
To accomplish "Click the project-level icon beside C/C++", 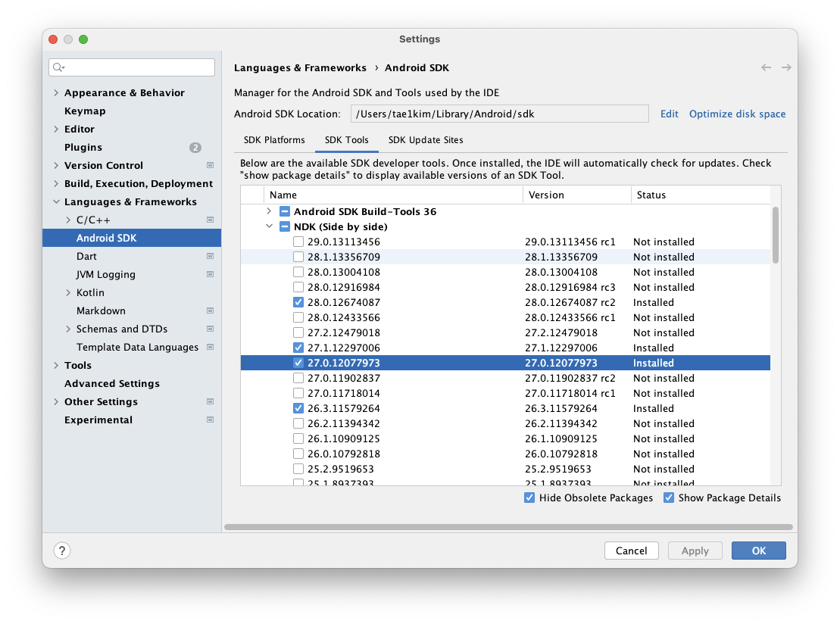I will coord(210,220).
